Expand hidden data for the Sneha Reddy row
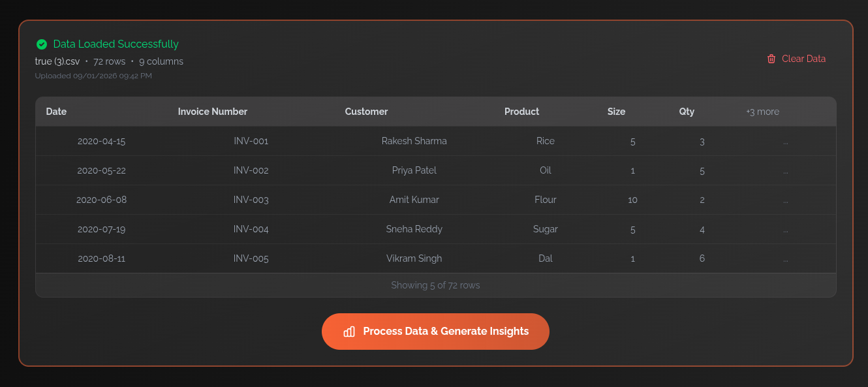Viewport: 868px width, 387px height. pos(786,229)
